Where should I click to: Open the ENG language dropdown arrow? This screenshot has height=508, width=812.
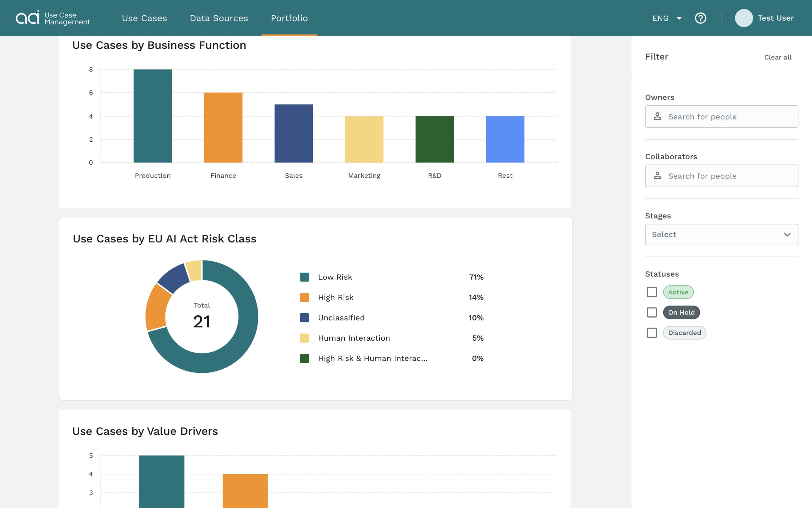(x=679, y=18)
